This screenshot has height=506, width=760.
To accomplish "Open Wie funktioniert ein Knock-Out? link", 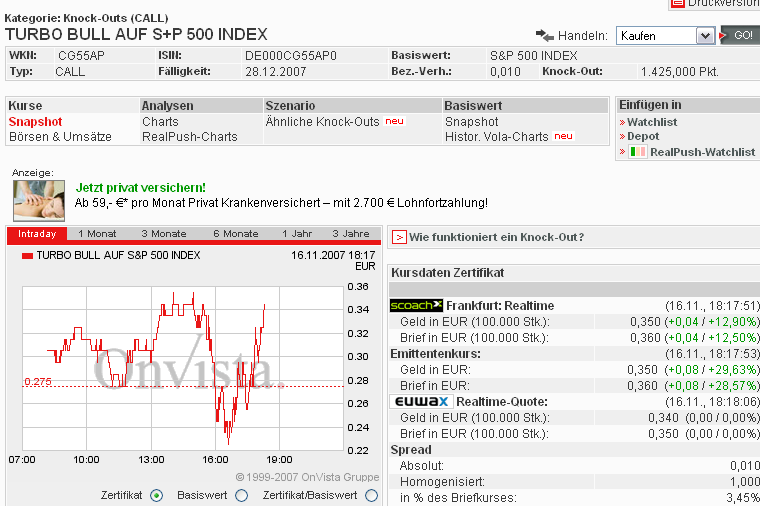I will pyautogui.click(x=496, y=237).
